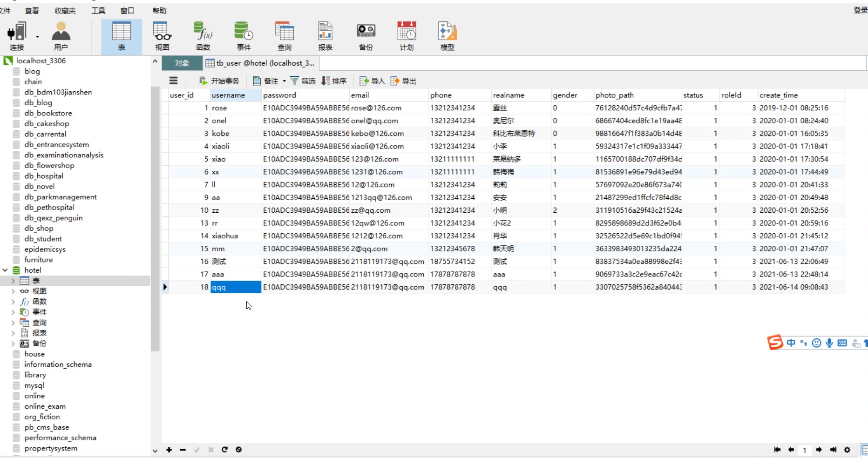
Task: Open the 窗口 window menu
Action: [x=127, y=10]
